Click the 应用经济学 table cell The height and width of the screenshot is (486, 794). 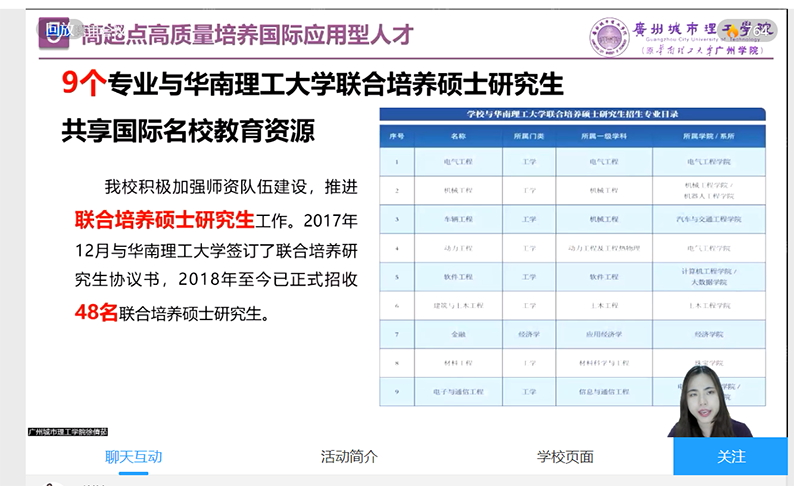604,334
